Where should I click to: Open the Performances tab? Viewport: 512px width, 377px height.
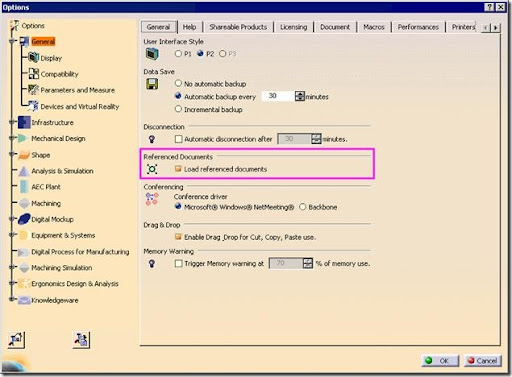click(x=418, y=27)
